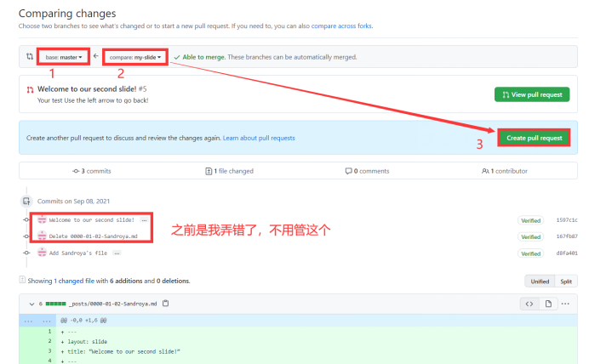
Task: Click diff line number 3
Action: tap(49, 351)
